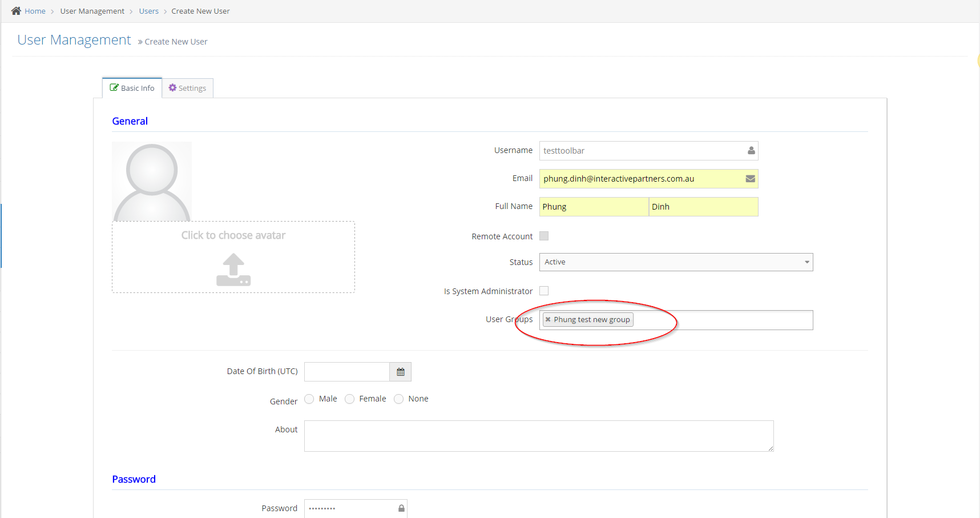Image resolution: width=980 pixels, height=518 pixels.
Task: Open the Status dropdown
Action: [676, 262]
